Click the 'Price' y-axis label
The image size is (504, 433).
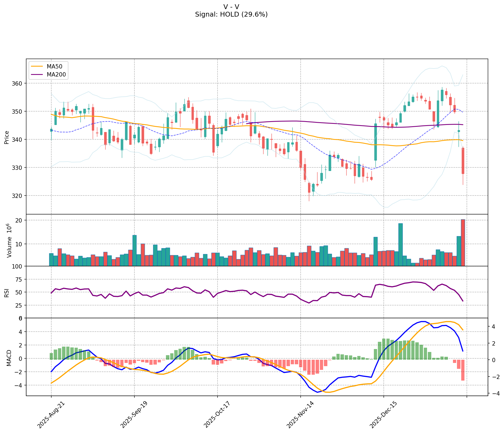[7, 137]
